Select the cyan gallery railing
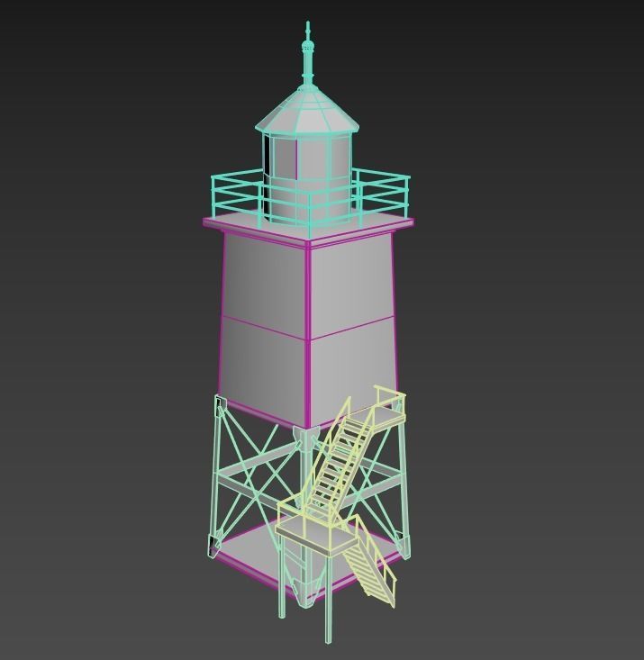 311,202
